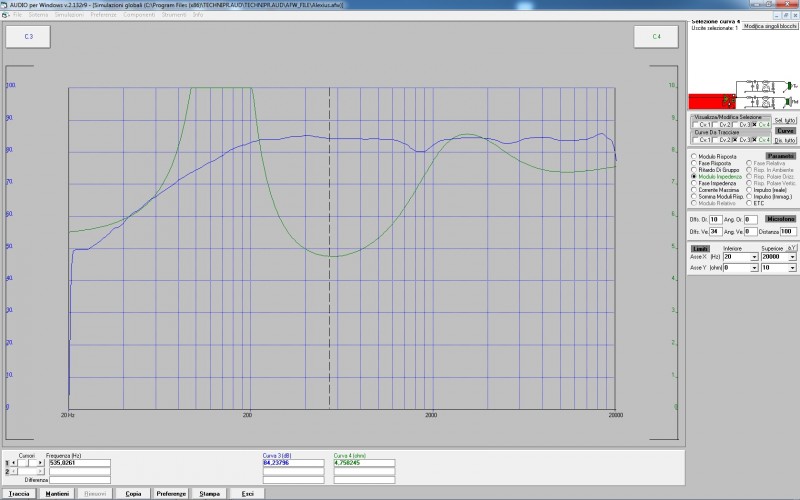Select the Ritardo Di Gruppo option
The image size is (800, 500).
point(715,170)
